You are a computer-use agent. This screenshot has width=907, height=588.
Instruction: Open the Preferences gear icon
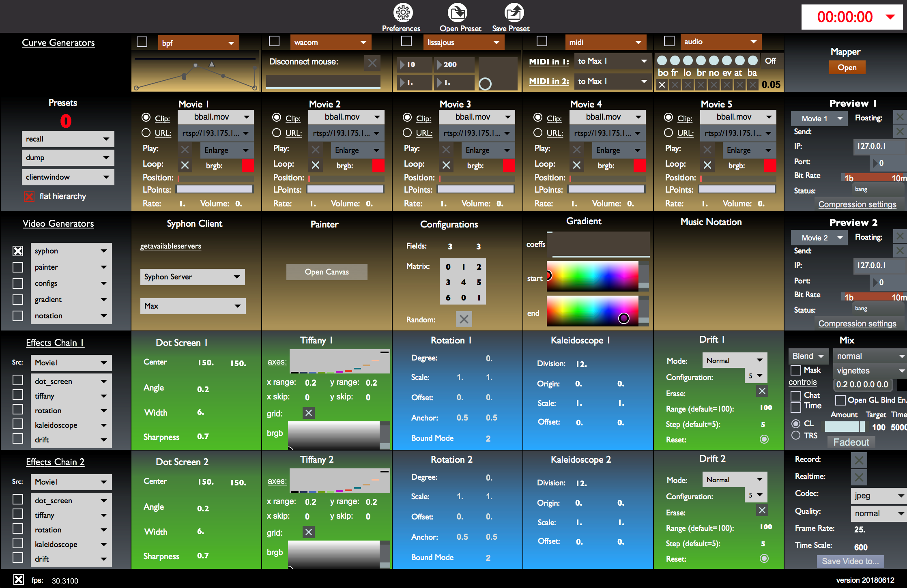click(x=403, y=13)
